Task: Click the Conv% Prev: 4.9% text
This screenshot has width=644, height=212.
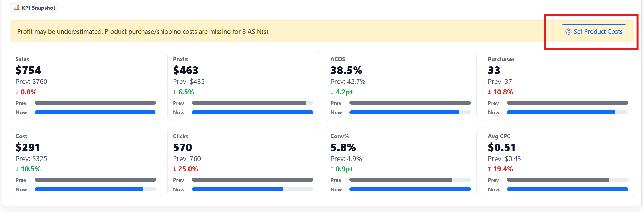Action: pos(346,159)
